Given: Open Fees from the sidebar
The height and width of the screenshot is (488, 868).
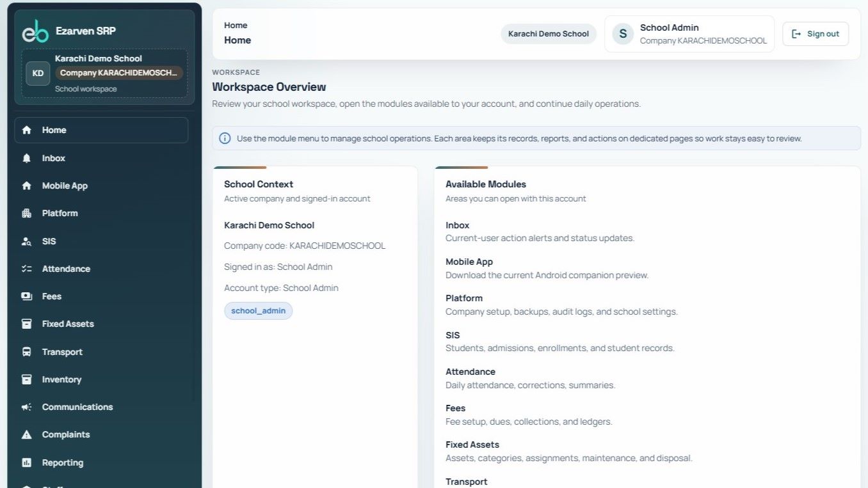Looking at the screenshot, I should coord(101,296).
